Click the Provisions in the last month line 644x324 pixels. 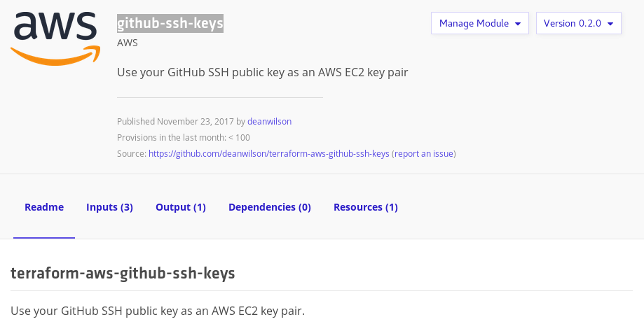pos(184,137)
